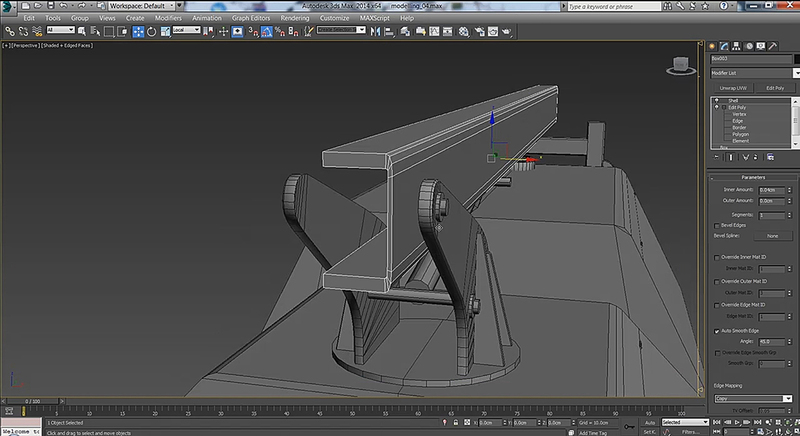The width and height of the screenshot is (800, 436).
Task: Activate the Select and Rotate tool
Action: 151,30
